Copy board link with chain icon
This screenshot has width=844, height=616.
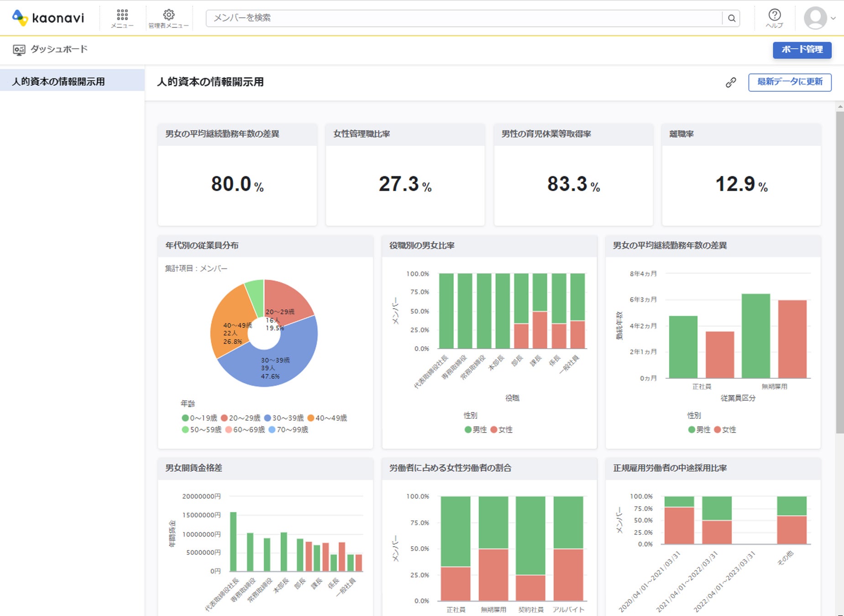click(x=731, y=83)
